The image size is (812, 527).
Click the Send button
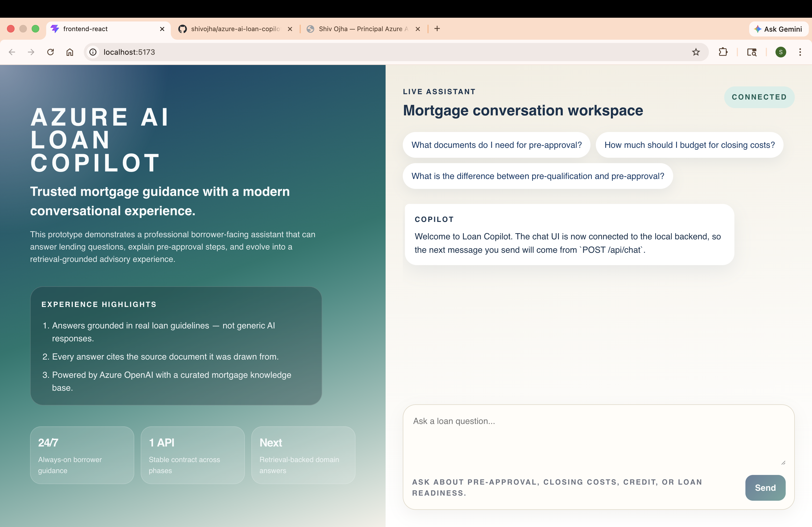[765, 488]
